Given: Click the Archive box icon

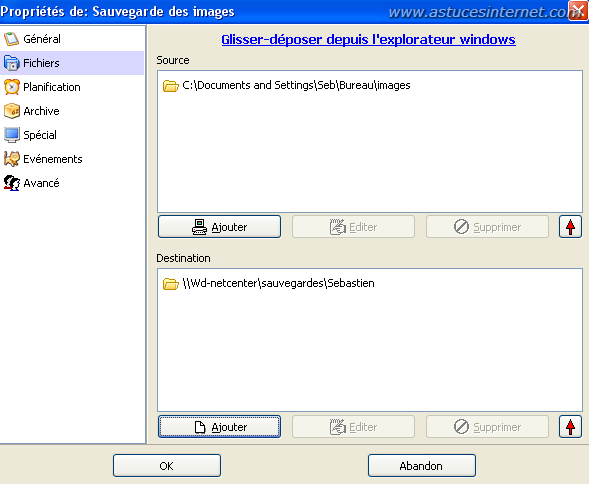Looking at the screenshot, I should pos(11,111).
